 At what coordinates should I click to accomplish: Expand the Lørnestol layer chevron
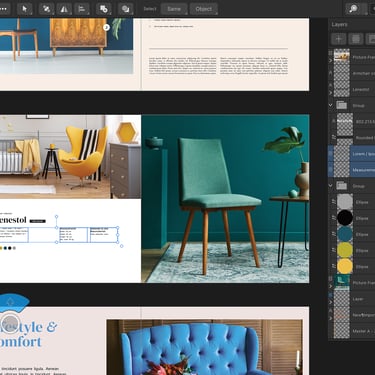tap(331, 94)
